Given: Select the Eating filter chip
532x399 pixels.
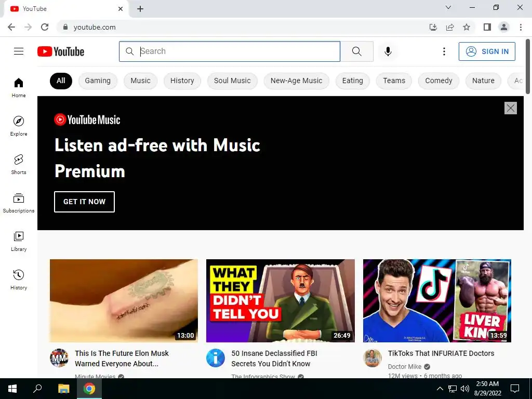Looking at the screenshot, I should (353, 81).
